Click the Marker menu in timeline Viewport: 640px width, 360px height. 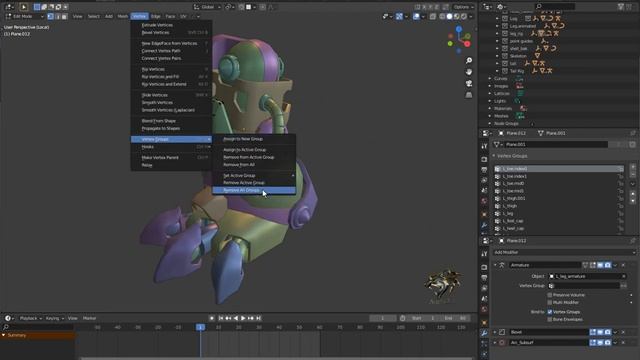tap(89, 318)
